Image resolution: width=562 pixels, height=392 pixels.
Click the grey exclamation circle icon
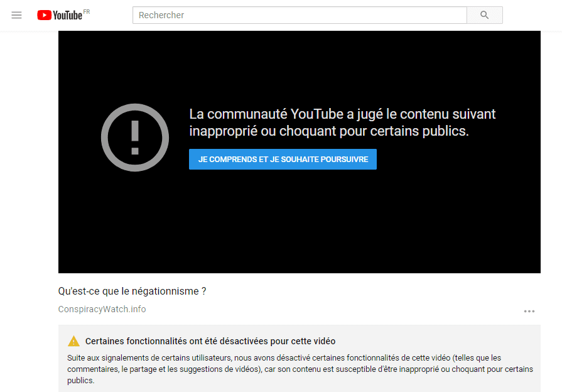(135, 138)
